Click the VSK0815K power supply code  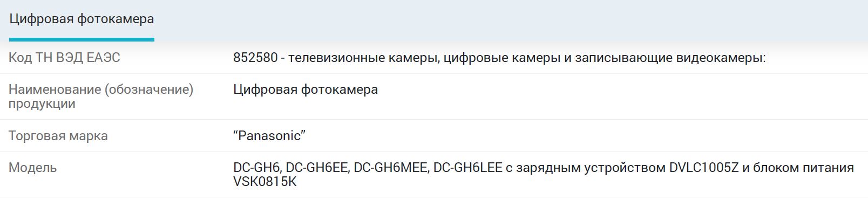pos(265,182)
